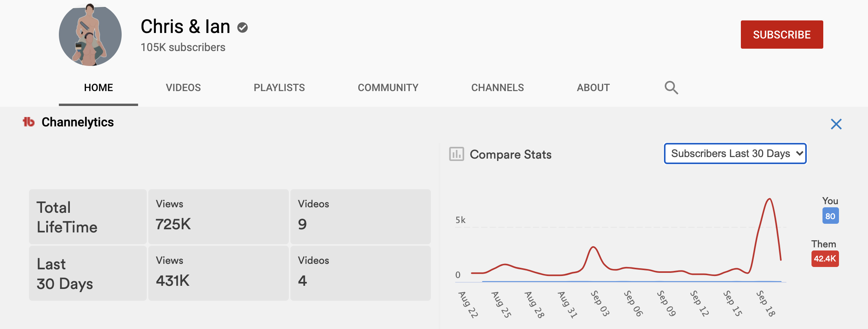
Task: Click the red Them value badge 42.4K
Action: pyautogui.click(x=824, y=259)
